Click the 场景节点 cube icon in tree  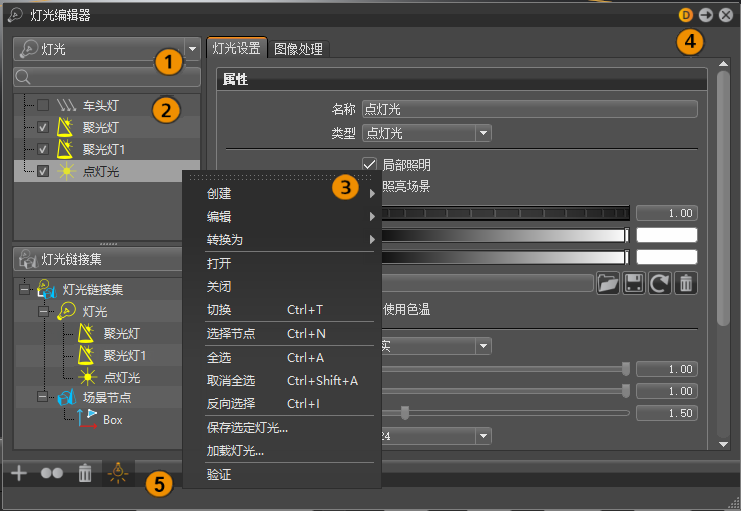[67, 397]
